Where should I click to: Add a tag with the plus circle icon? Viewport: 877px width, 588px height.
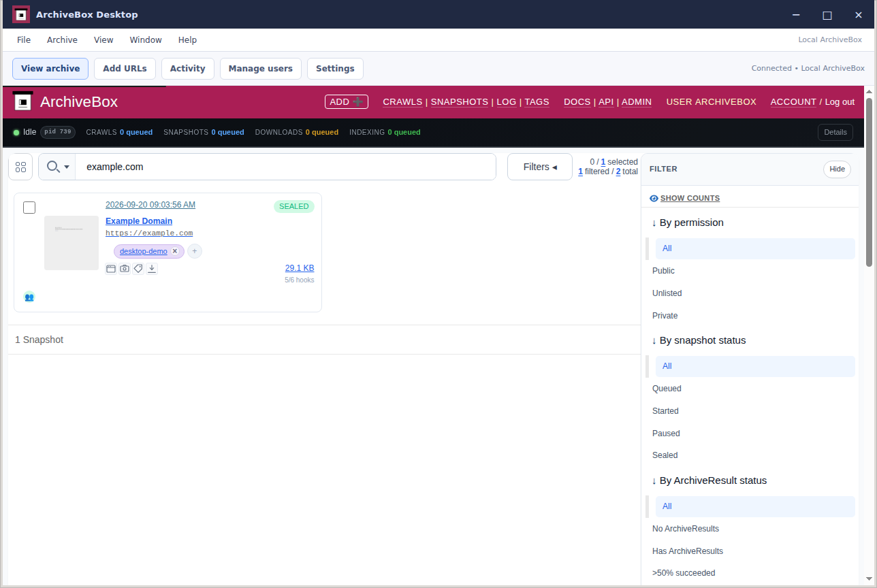coord(195,251)
